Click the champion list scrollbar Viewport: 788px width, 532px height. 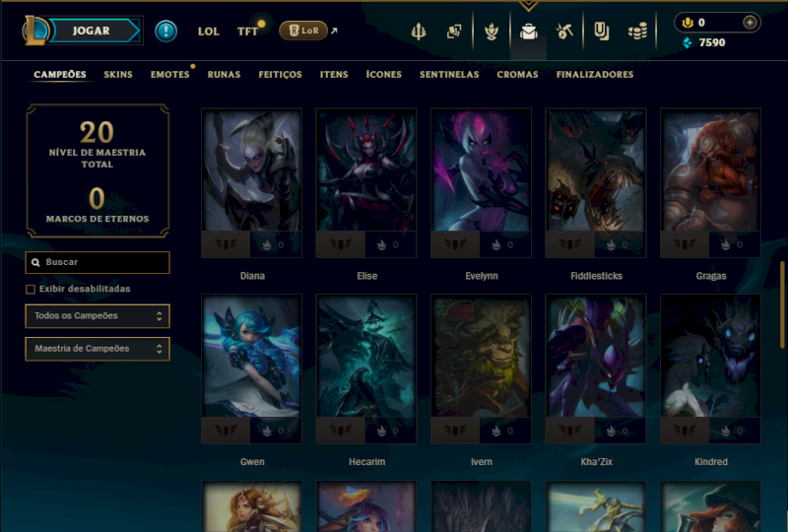click(x=782, y=304)
